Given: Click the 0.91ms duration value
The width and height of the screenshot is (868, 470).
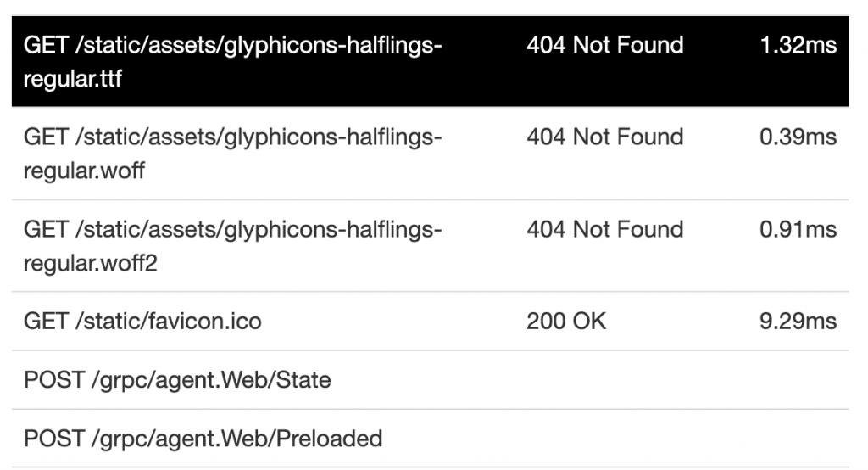Looking at the screenshot, I should tap(798, 229).
